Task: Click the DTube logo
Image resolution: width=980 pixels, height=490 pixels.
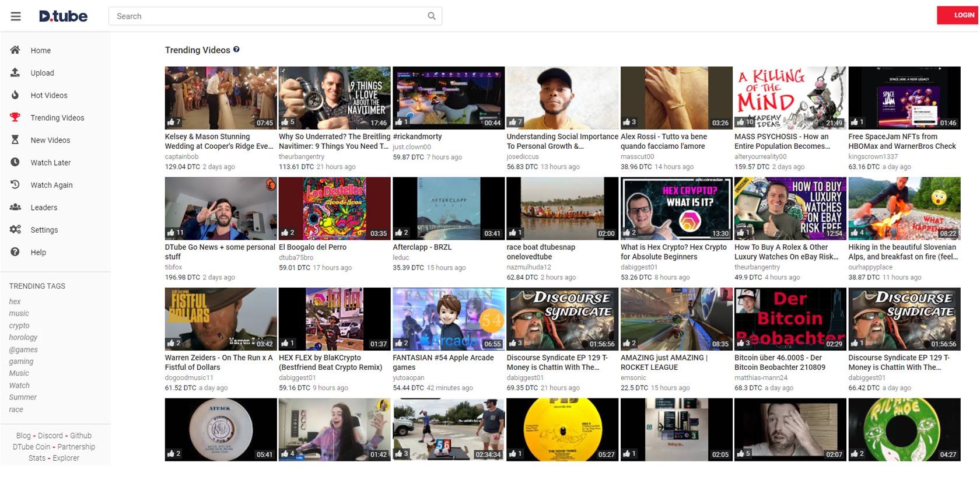Action: (63, 16)
